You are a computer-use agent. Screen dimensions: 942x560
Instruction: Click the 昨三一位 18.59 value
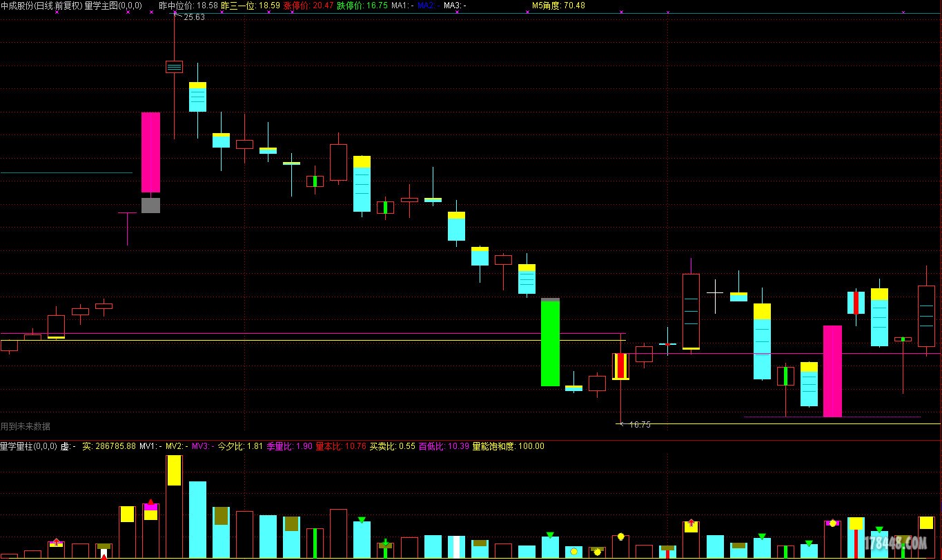click(250, 6)
